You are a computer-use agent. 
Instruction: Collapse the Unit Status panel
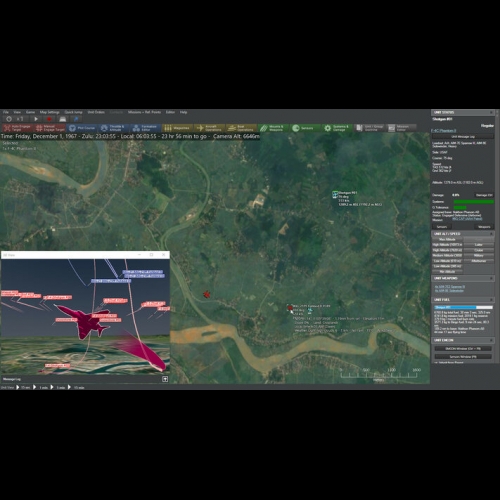point(491,113)
